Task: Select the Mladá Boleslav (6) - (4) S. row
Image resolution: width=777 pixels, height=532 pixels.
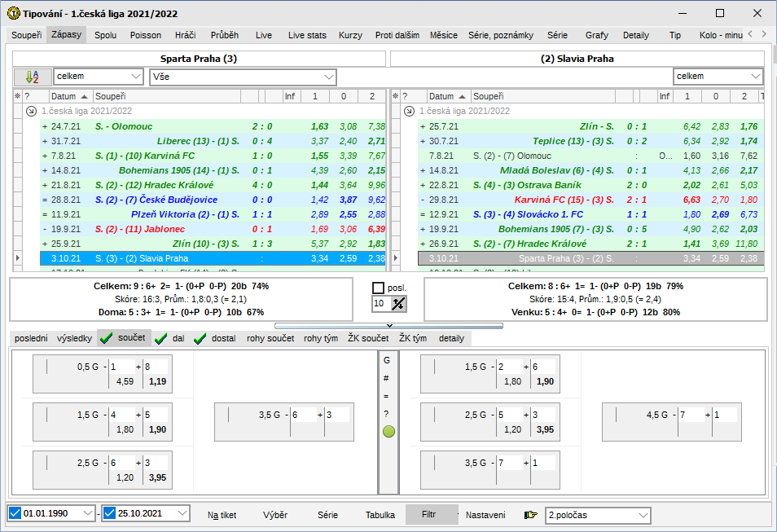Action: click(591, 170)
